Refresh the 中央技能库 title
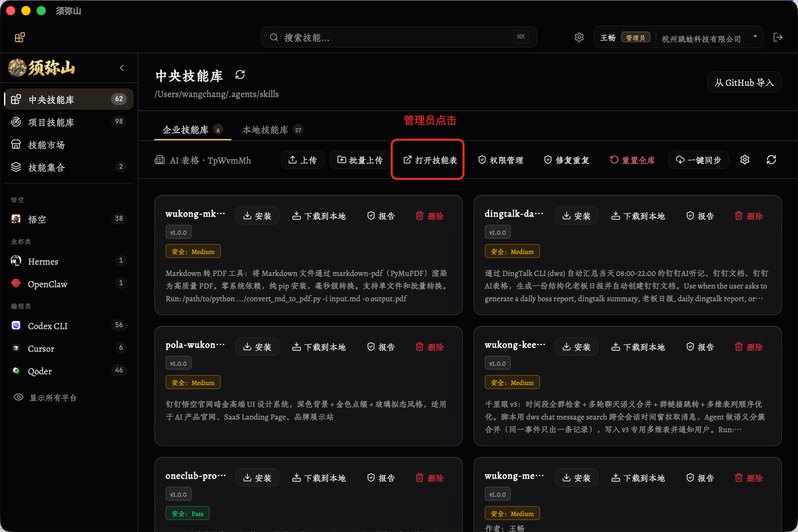The height and width of the screenshot is (532, 798). pos(240,75)
